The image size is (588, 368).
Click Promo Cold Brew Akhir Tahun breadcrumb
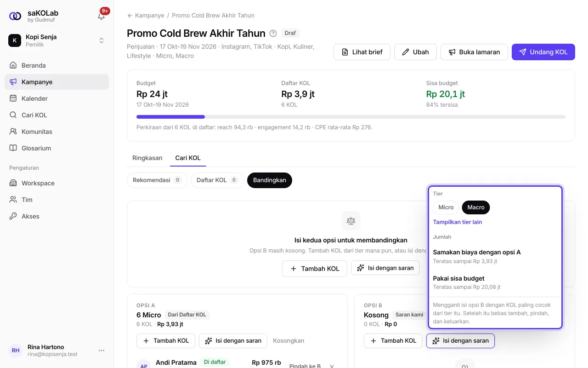pos(213,15)
